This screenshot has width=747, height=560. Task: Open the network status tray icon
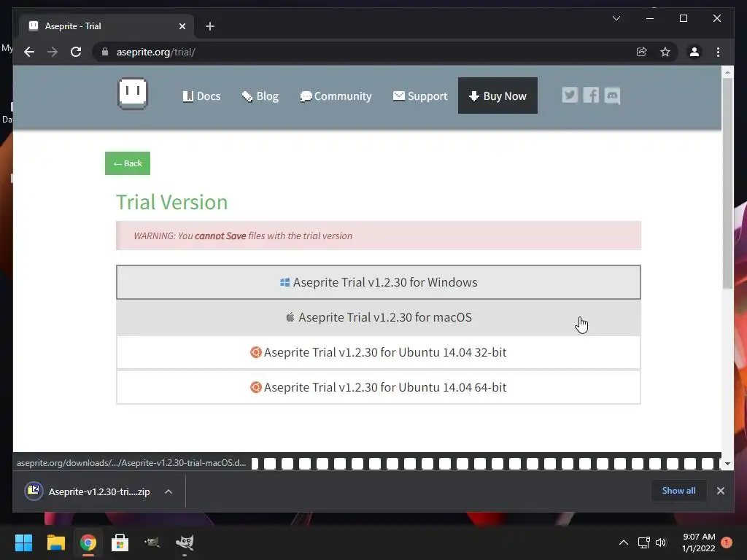pyautogui.click(x=643, y=542)
